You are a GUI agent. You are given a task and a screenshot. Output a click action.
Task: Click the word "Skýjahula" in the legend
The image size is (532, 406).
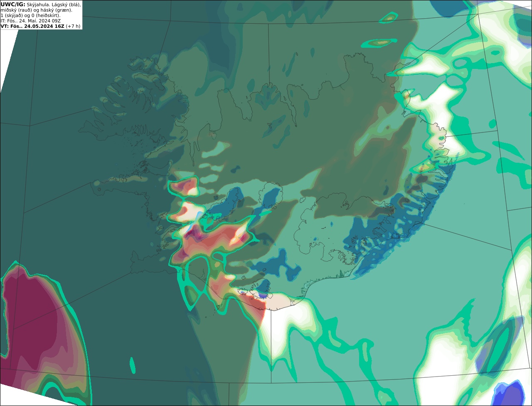pos(37,5)
